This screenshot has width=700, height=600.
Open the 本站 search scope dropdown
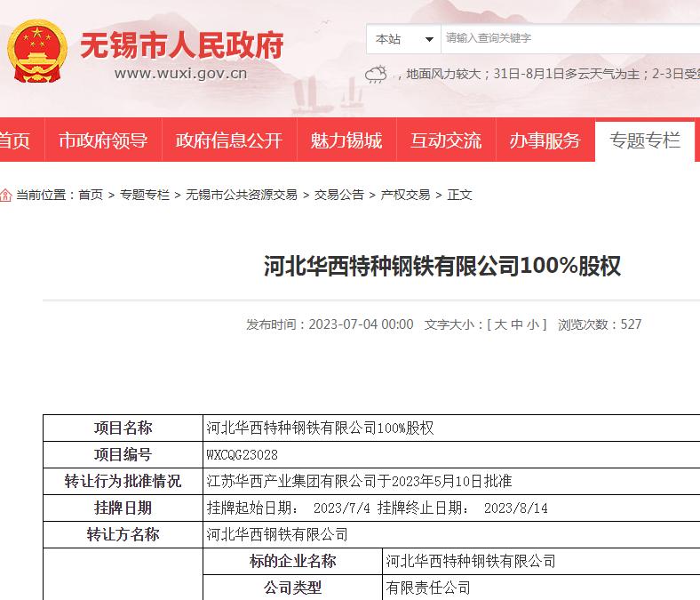[x=404, y=38]
